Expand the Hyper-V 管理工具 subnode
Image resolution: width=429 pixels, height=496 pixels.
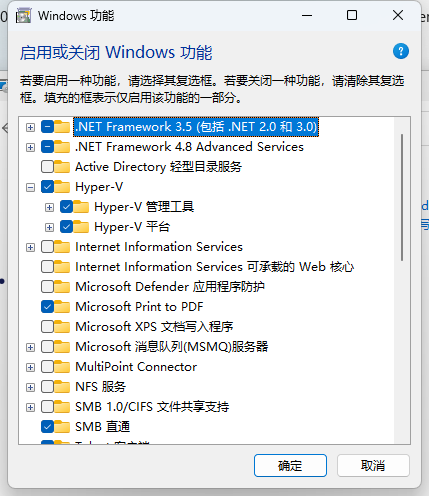[49, 207]
